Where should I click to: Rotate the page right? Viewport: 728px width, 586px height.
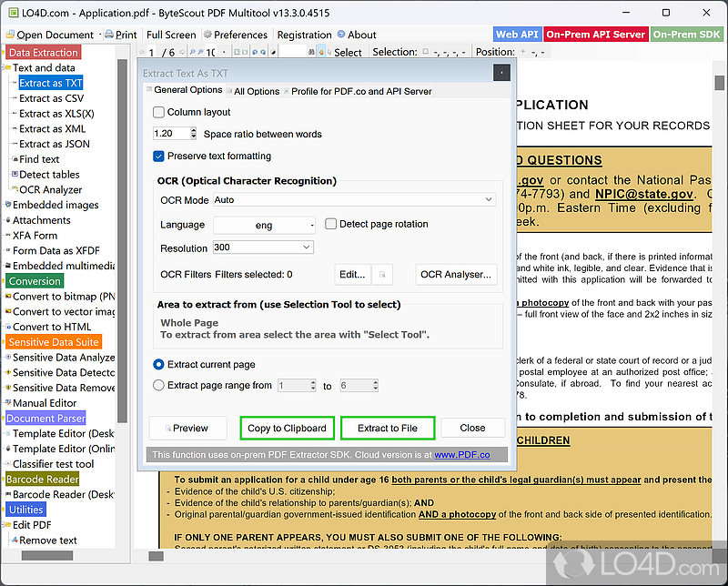pyautogui.click(x=263, y=52)
